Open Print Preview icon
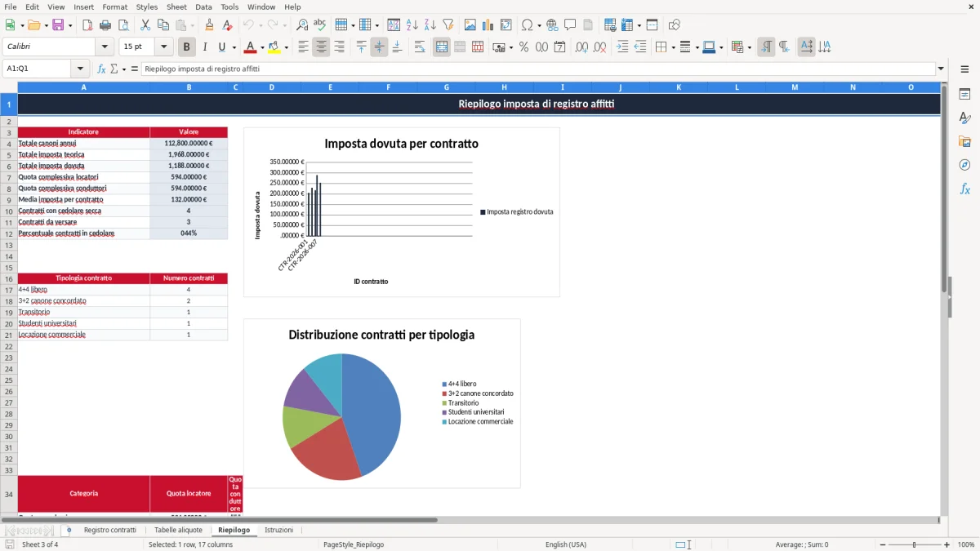Image resolution: width=980 pixels, height=551 pixels. click(x=123, y=25)
